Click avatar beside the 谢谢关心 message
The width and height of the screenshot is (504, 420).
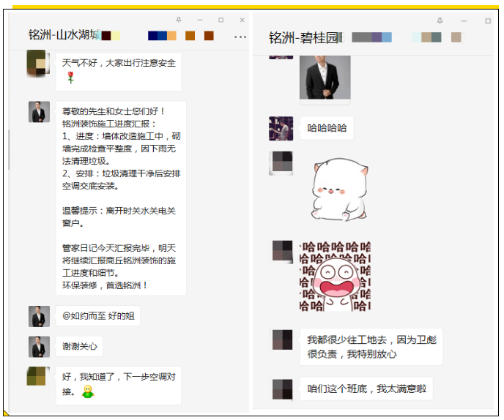click(40, 346)
